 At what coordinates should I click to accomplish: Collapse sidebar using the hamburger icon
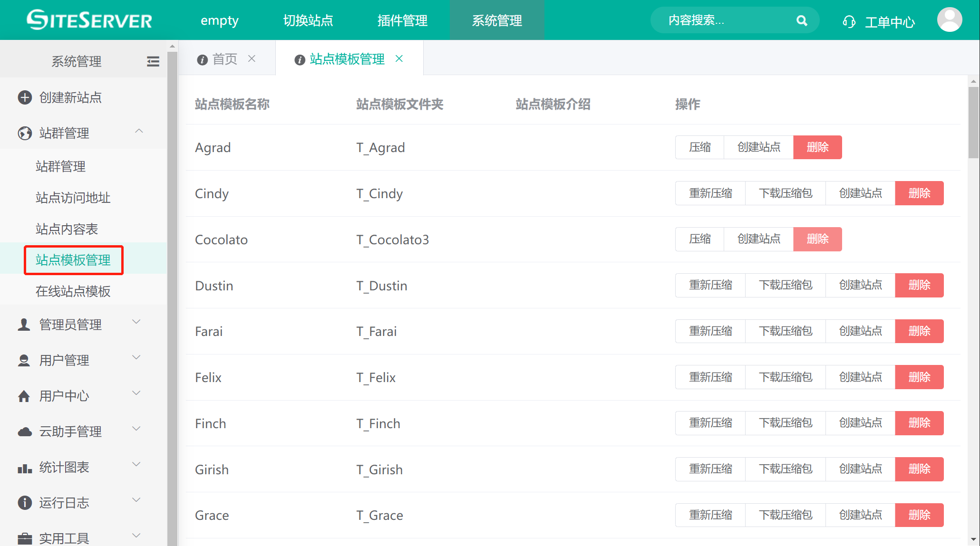153,61
